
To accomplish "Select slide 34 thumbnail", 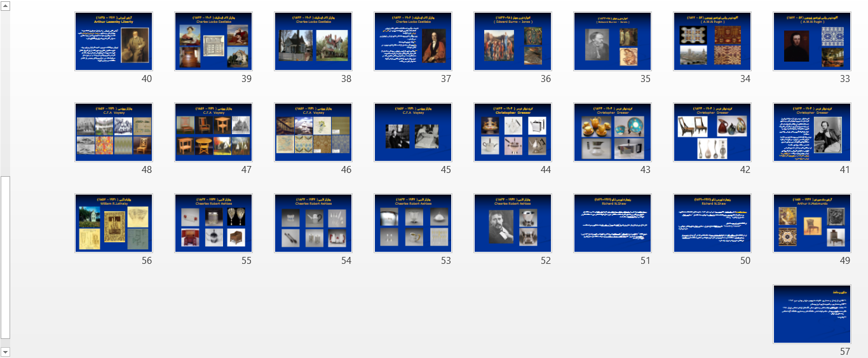I will click(x=712, y=41).
